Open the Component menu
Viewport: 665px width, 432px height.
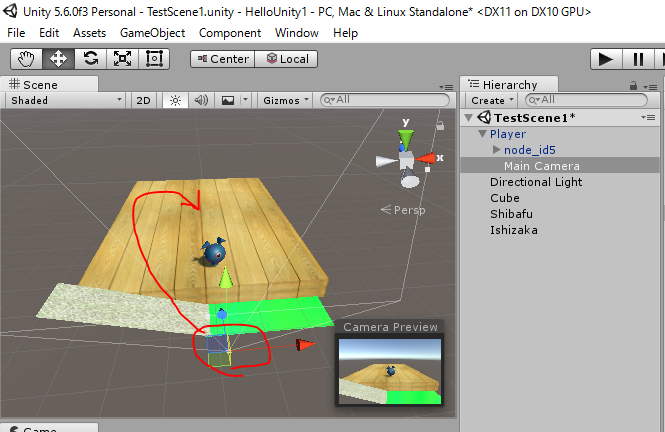[x=230, y=33]
